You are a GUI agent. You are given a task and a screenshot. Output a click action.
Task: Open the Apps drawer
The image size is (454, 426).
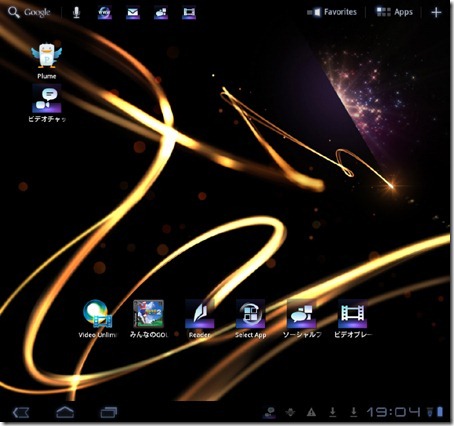click(395, 12)
